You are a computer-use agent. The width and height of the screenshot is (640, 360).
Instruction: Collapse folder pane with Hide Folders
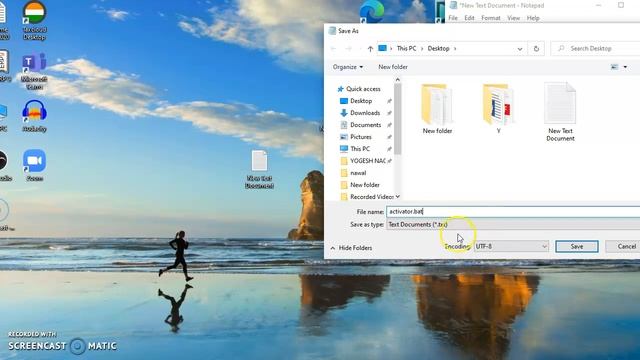point(351,248)
